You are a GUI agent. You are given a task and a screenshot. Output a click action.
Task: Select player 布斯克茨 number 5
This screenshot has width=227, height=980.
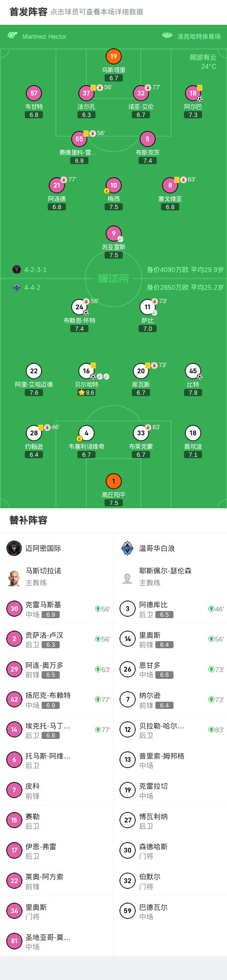(x=148, y=139)
